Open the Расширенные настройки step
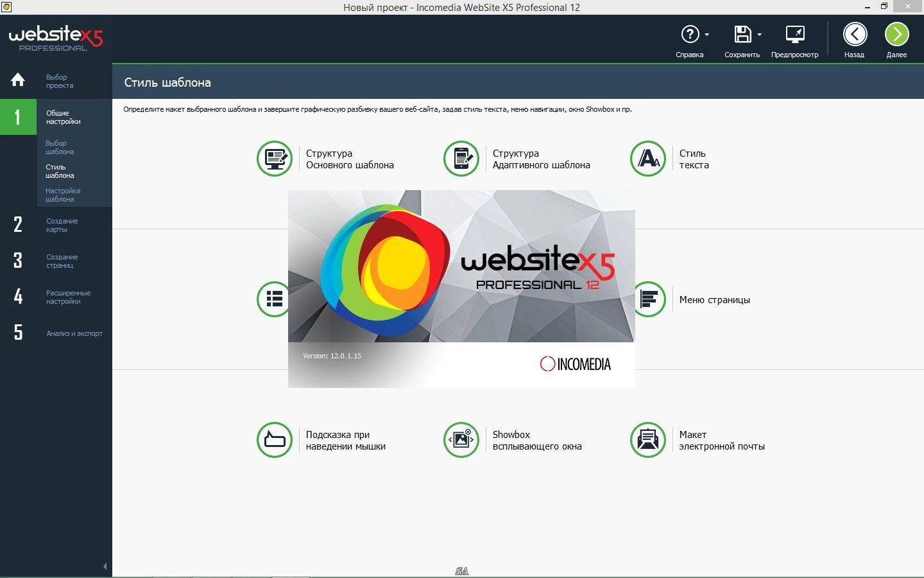The image size is (924, 578). 69,297
